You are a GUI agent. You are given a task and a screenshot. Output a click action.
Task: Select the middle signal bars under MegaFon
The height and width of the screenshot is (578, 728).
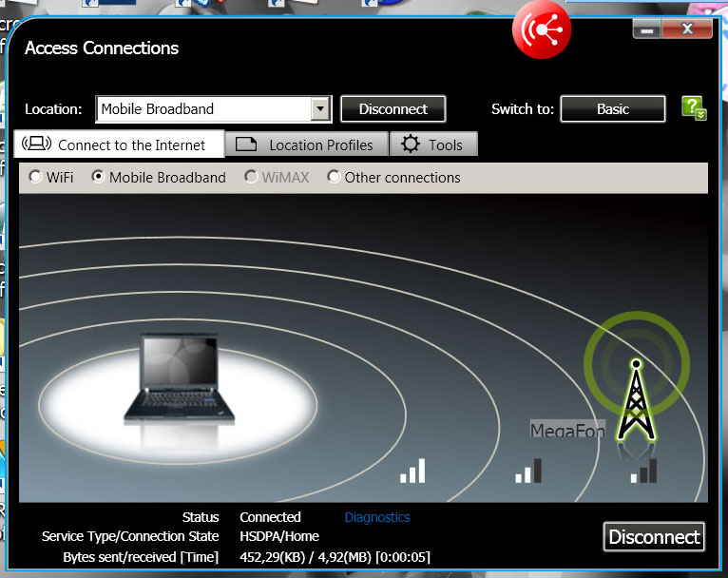tap(528, 471)
